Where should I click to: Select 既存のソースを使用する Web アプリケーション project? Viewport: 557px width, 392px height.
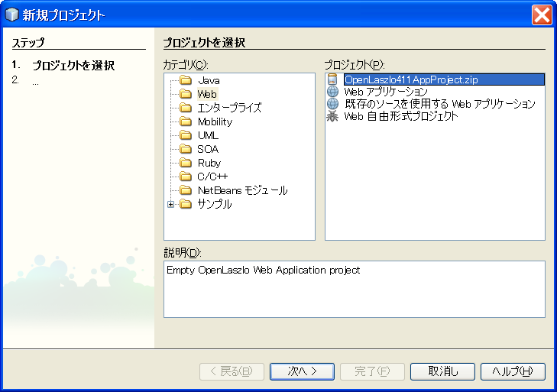pyautogui.click(x=440, y=104)
